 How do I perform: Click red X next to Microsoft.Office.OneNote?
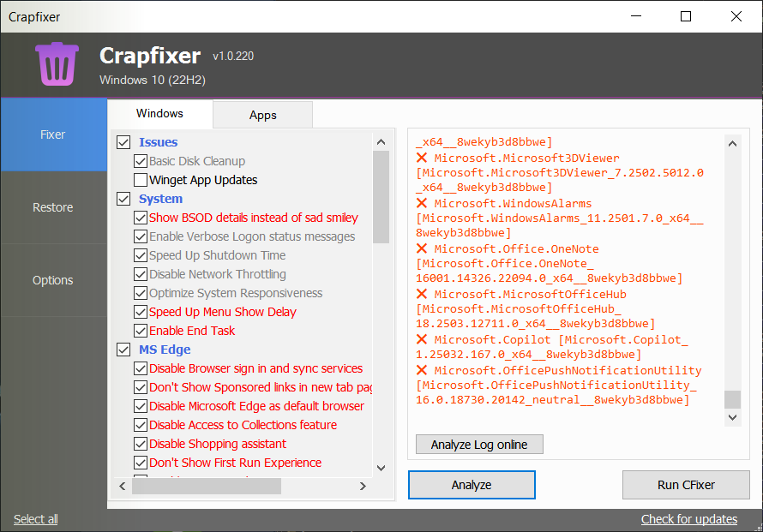click(x=422, y=249)
